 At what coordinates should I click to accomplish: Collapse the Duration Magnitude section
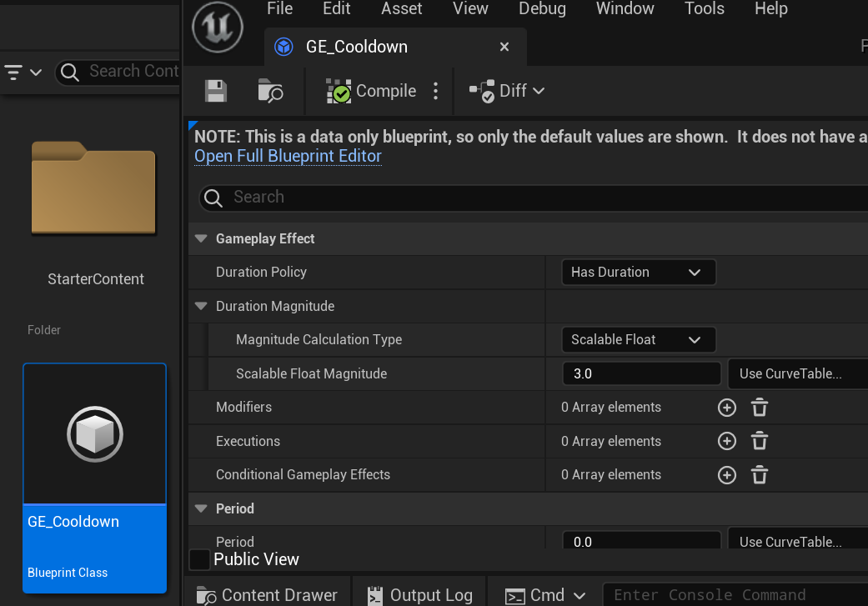click(x=200, y=306)
